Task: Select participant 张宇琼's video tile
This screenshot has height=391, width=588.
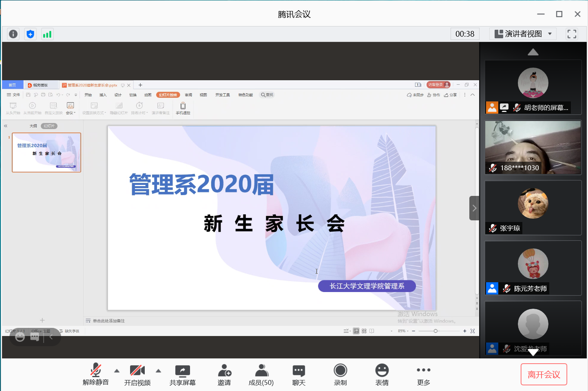Action: click(x=533, y=208)
